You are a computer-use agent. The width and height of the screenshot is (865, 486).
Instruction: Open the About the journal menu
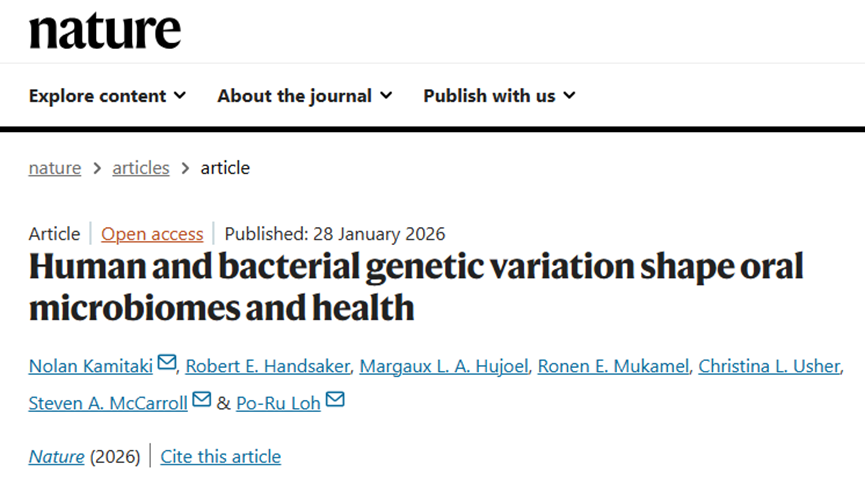pyautogui.click(x=305, y=95)
